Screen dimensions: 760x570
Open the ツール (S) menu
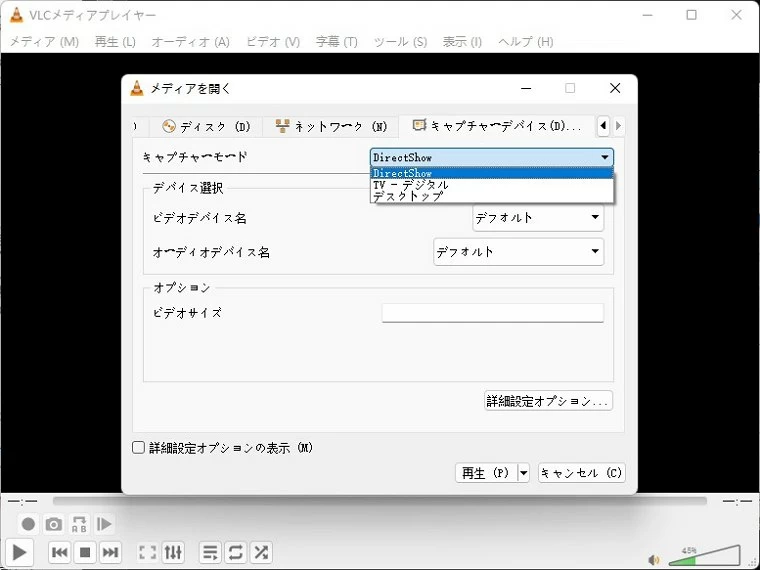[x=400, y=42]
